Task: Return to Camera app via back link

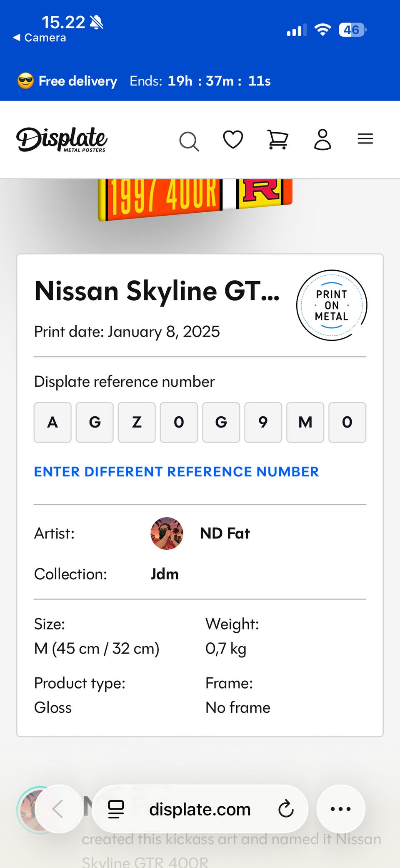Action: point(40,38)
